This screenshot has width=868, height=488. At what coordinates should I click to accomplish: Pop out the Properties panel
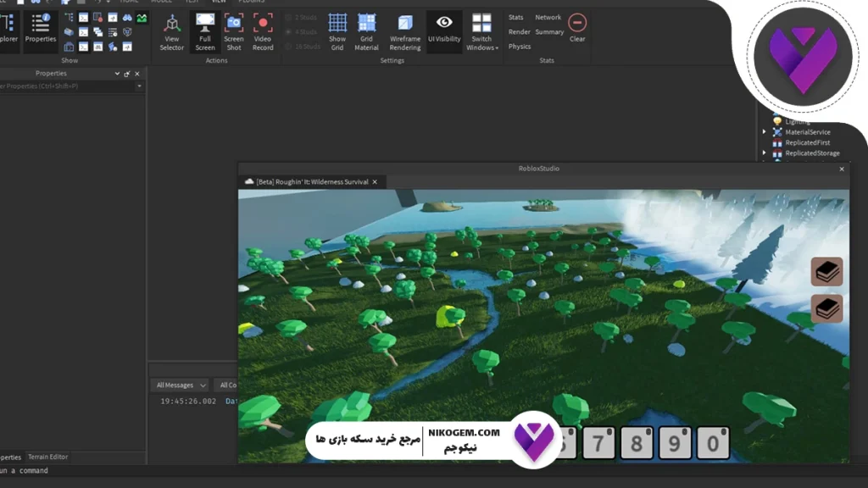(127, 74)
